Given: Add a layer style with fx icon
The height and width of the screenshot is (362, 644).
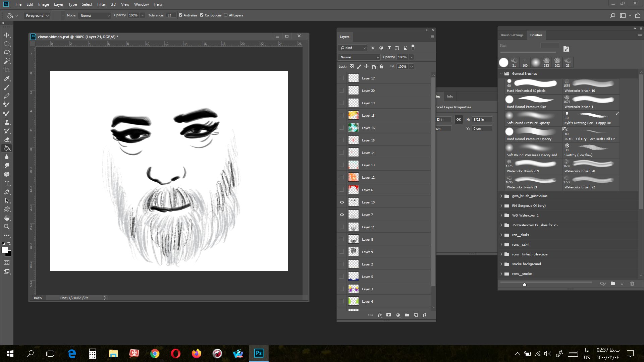Looking at the screenshot, I should [380, 315].
